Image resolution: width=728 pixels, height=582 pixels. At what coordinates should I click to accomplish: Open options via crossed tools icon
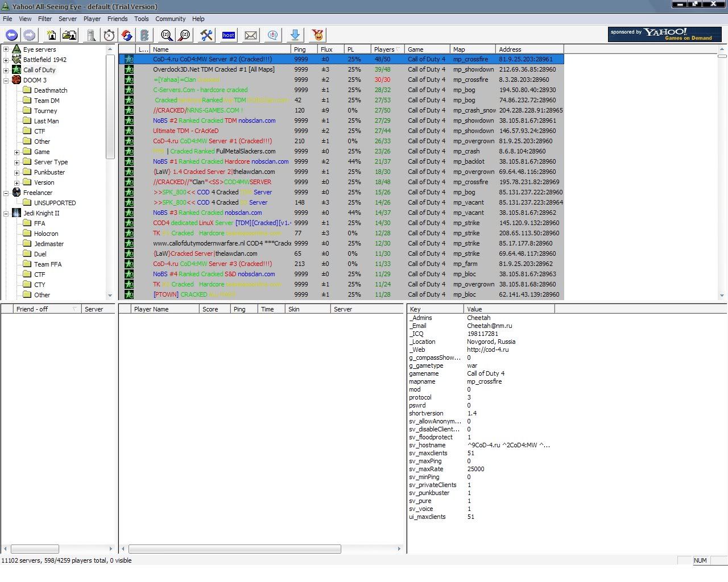pos(206,35)
